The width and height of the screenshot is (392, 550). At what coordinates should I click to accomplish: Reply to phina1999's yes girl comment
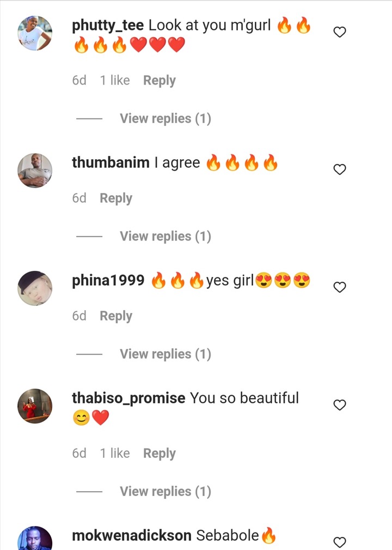coord(116,316)
